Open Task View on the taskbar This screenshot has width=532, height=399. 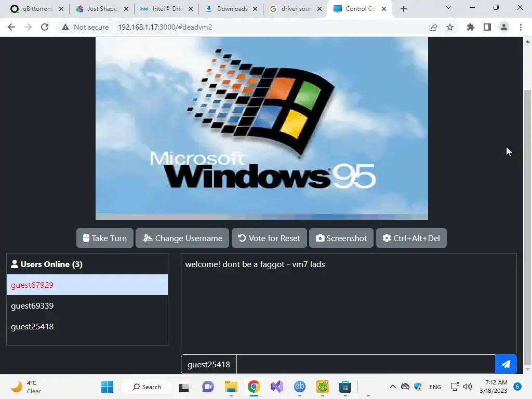pyautogui.click(x=184, y=387)
